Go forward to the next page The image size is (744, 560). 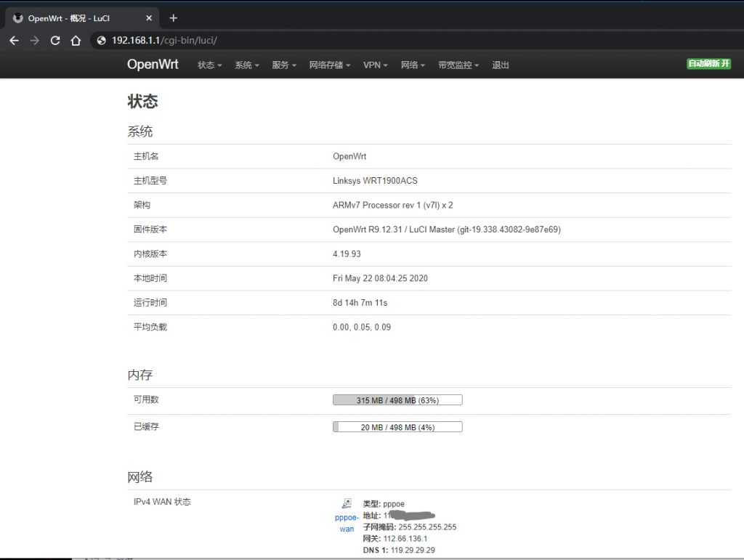(x=35, y=41)
